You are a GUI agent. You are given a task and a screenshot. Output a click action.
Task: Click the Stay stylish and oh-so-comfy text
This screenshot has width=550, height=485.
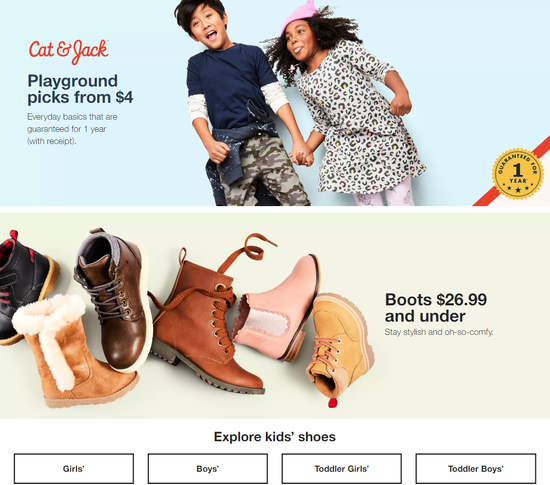[x=439, y=332]
